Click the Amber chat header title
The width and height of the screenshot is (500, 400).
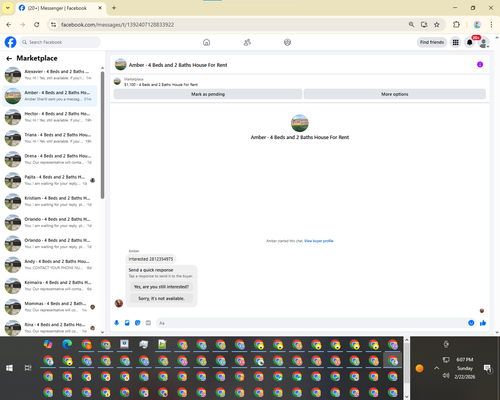point(178,65)
